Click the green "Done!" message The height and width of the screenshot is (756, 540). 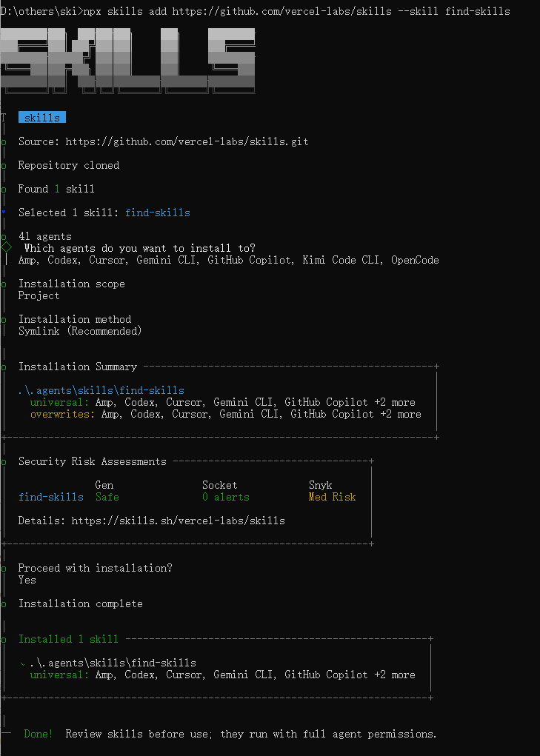(x=39, y=734)
